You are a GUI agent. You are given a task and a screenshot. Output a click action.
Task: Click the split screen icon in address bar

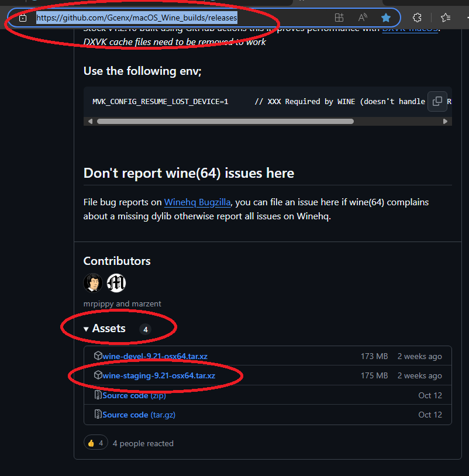coord(339,18)
